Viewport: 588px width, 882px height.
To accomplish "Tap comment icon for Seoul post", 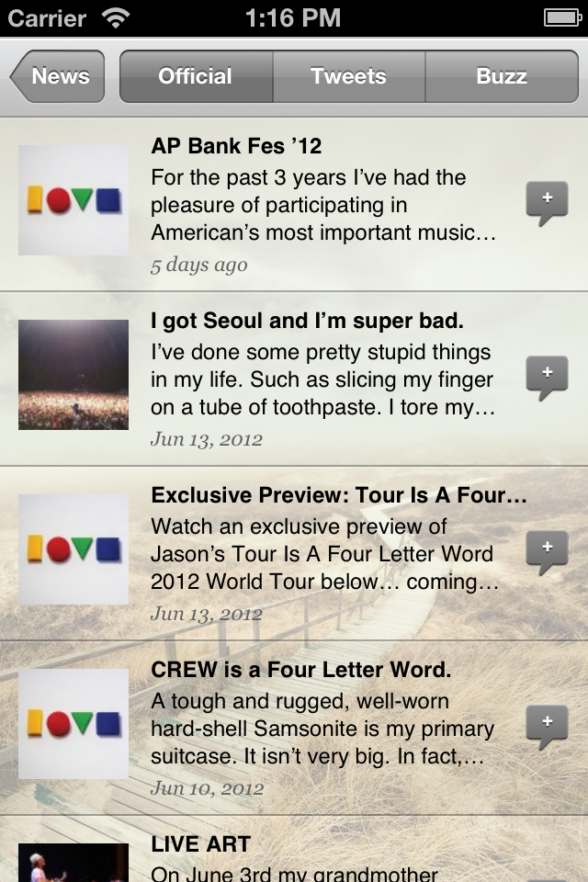I will pyautogui.click(x=547, y=378).
